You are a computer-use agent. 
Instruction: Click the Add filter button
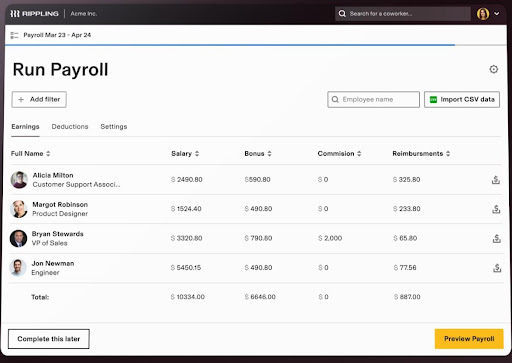point(39,99)
